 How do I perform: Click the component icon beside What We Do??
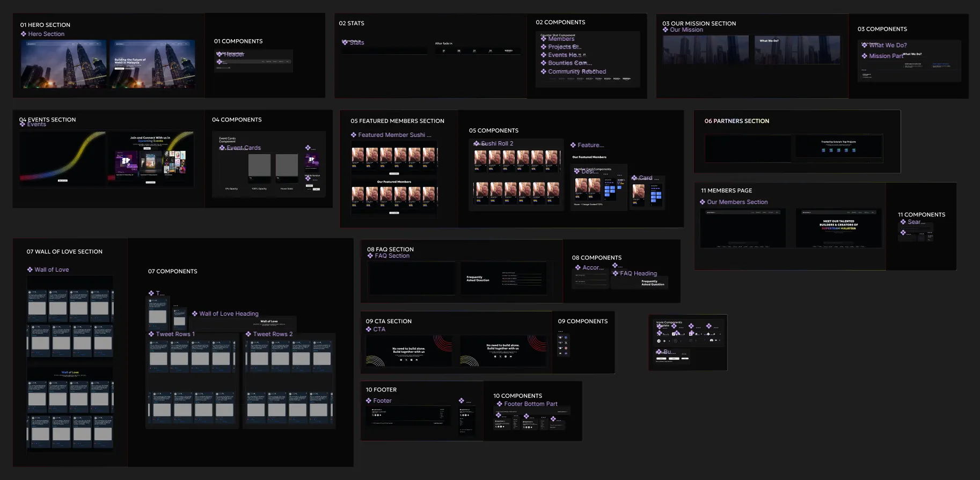pyautogui.click(x=865, y=45)
